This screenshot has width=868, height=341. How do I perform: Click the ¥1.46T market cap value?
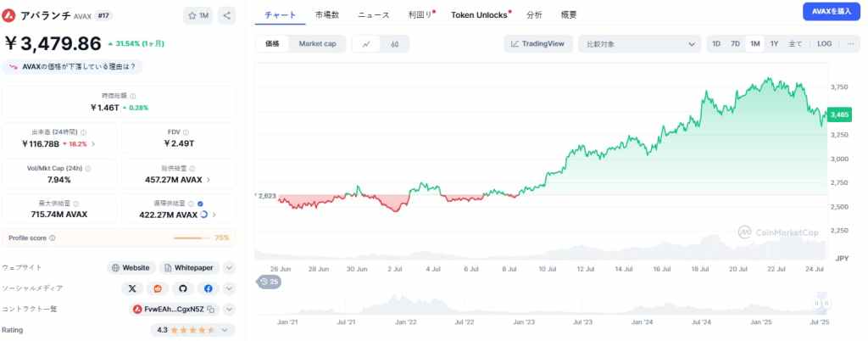click(104, 108)
